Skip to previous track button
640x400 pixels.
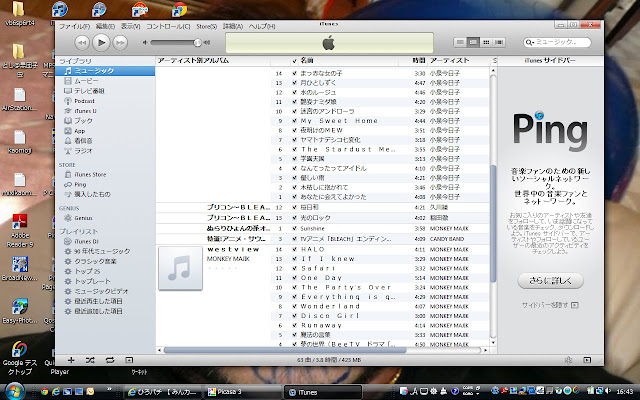click(x=82, y=42)
